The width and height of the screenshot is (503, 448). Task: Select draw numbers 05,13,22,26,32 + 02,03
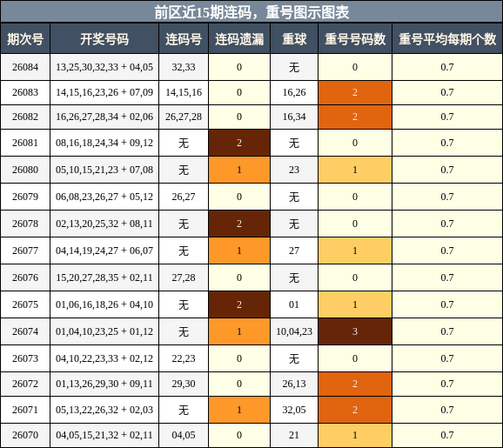coord(104,410)
